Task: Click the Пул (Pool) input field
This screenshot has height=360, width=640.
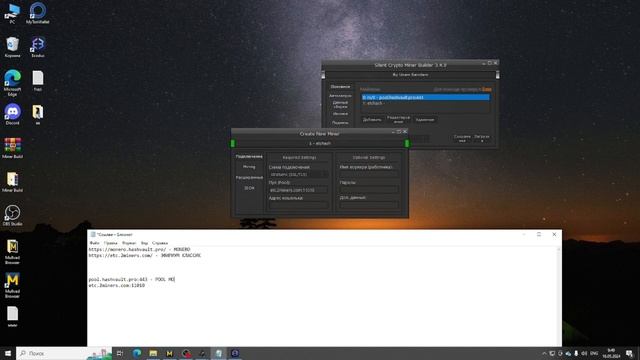Action: click(298, 190)
